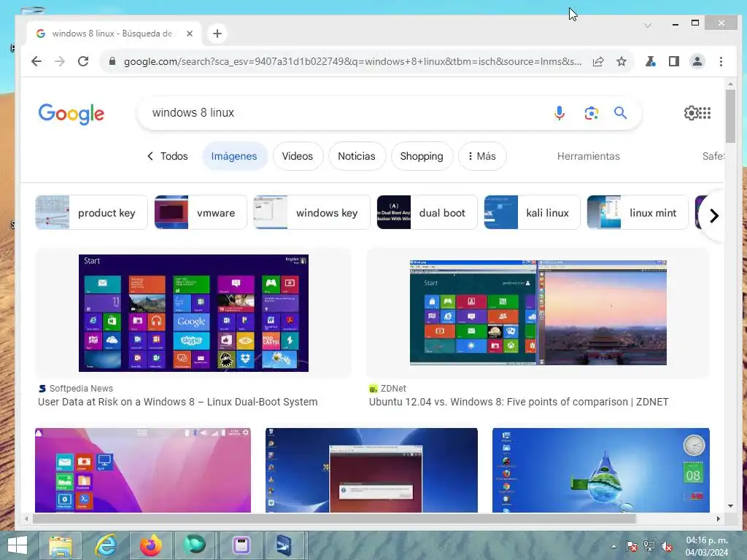Filter by vmware chip
This screenshot has width=747, height=560.
tap(201, 212)
